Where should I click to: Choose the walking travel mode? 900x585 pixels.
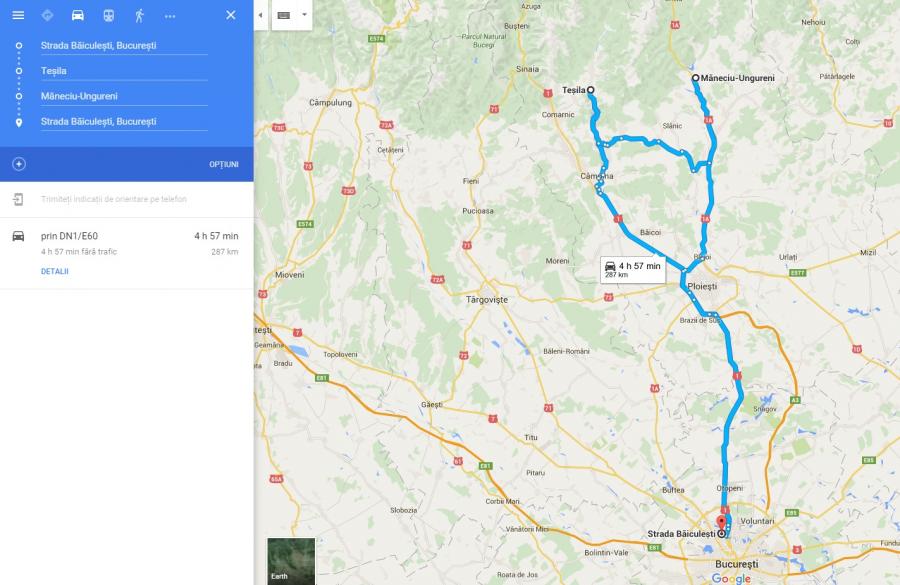tap(139, 16)
